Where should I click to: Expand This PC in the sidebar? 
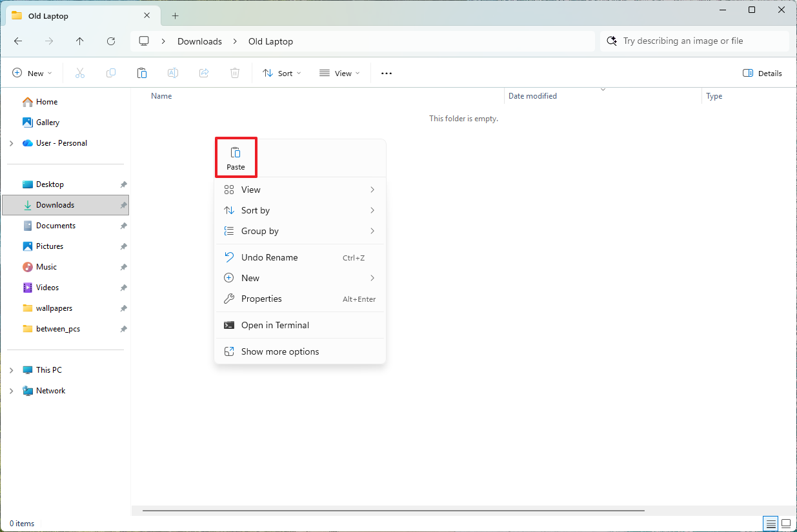coord(11,369)
